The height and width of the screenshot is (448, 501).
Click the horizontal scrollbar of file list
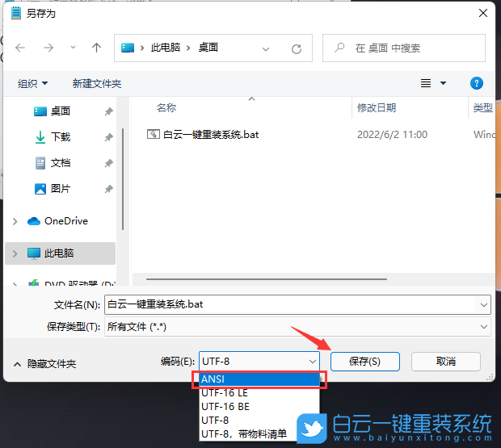point(267,279)
